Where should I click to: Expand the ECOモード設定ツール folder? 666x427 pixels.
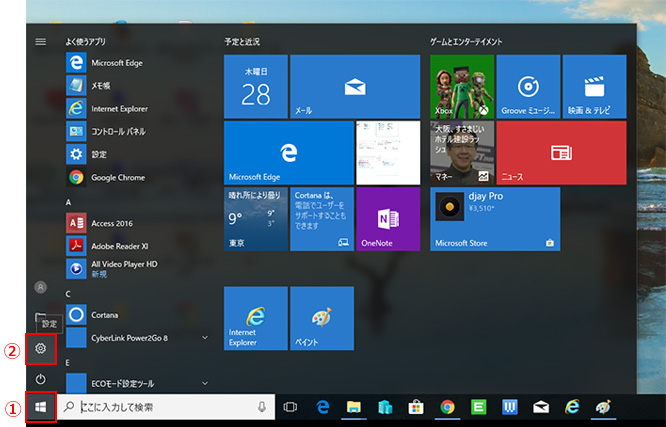click(x=138, y=383)
